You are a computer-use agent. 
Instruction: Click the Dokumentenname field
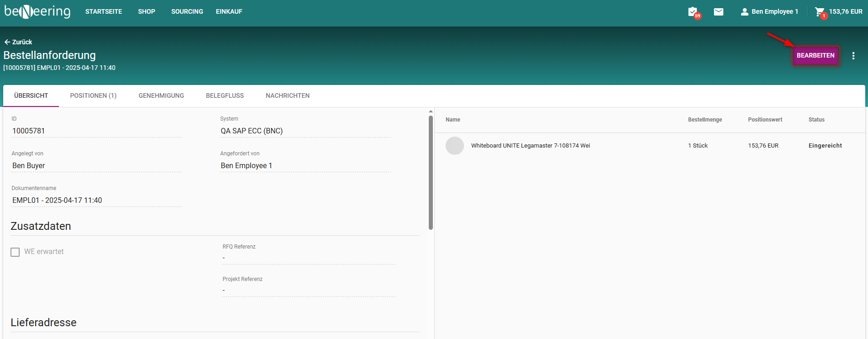pos(96,201)
